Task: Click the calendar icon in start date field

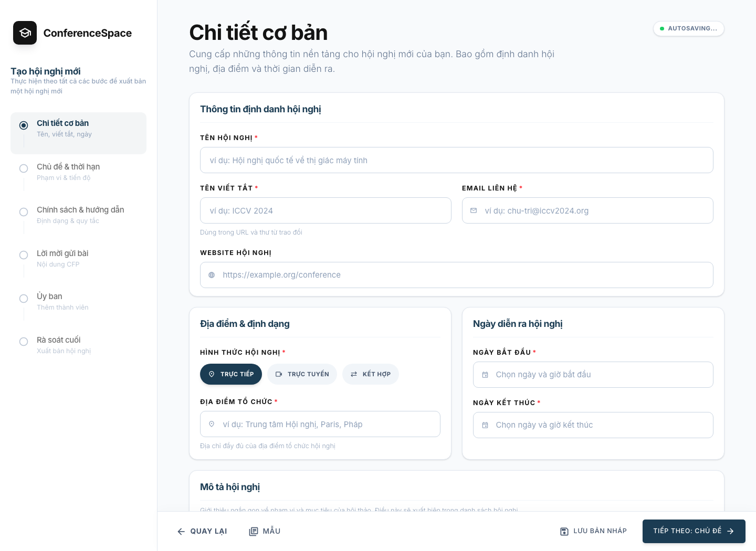Action: (485, 375)
